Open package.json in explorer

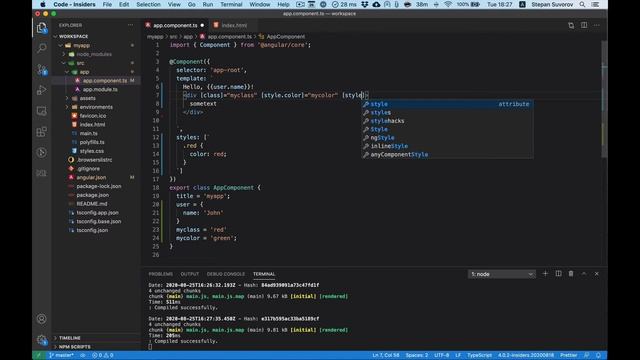(x=96, y=195)
